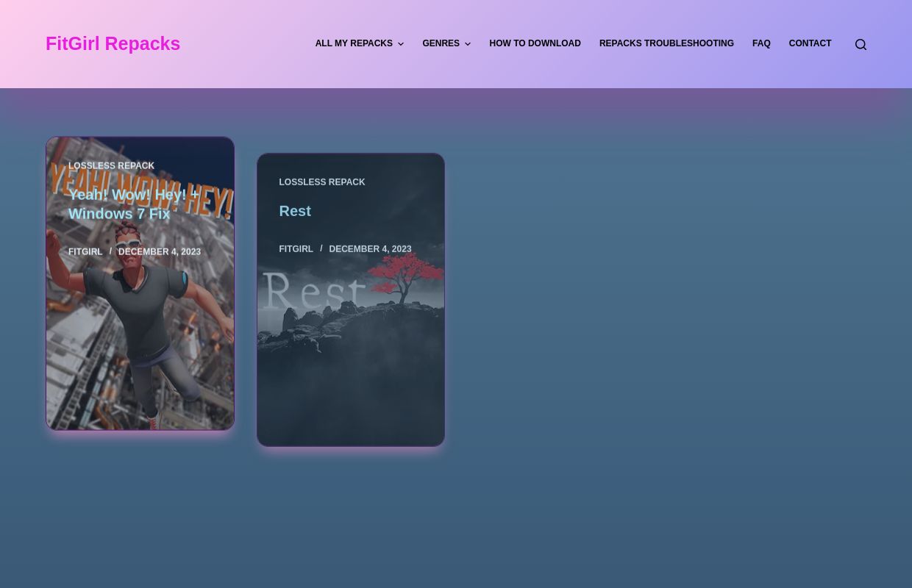Click the FitGirl Repacks site logo
912x588 pixels.
[x=113, y=43]
